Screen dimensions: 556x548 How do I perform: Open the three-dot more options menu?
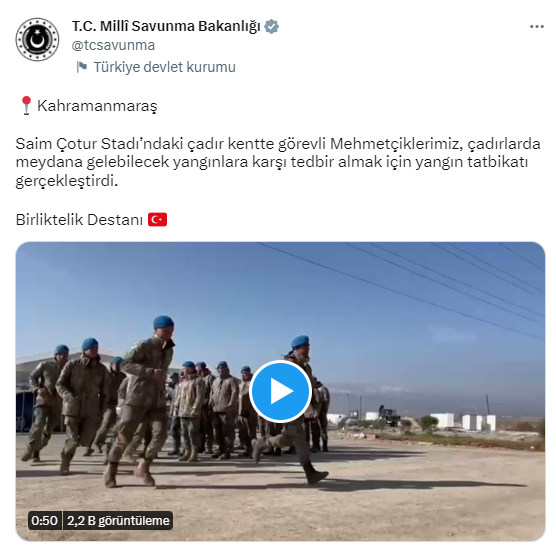point(536,27)
